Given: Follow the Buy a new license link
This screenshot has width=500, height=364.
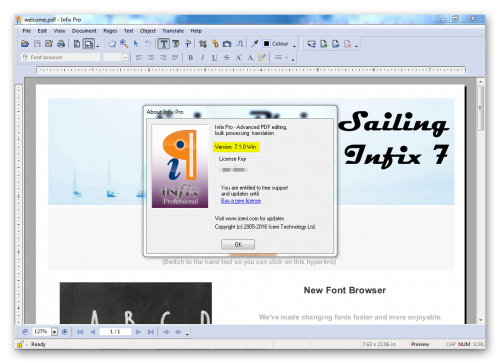Looking at the screenshot, I should [x=241, y=201].
